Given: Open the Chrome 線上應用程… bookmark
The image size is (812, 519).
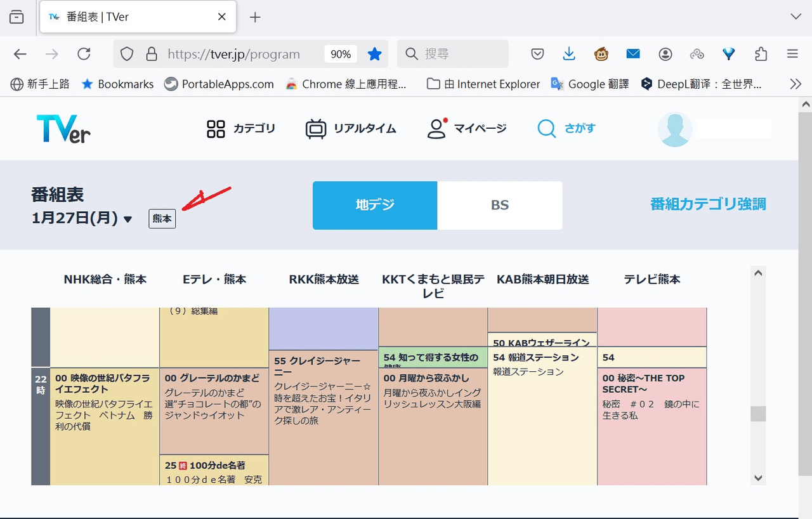Looking at the screenshot, I should click(x=346, y=84).
